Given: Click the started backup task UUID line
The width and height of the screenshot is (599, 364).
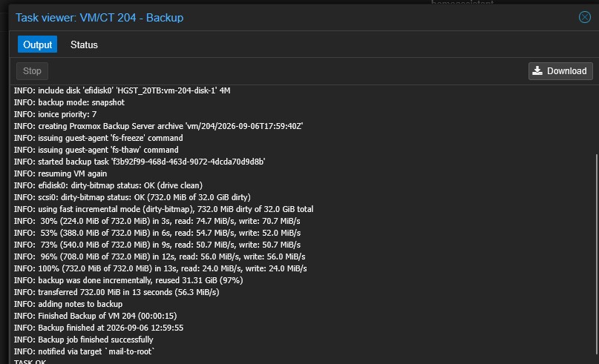Looking at the screenshot, I should [x=140, y=162].
